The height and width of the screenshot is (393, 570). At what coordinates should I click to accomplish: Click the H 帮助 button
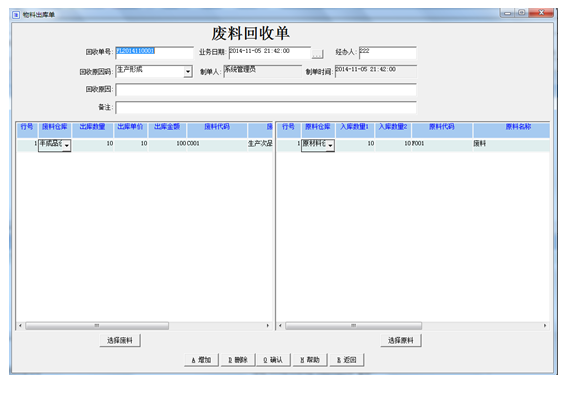[x=310, y=360]
